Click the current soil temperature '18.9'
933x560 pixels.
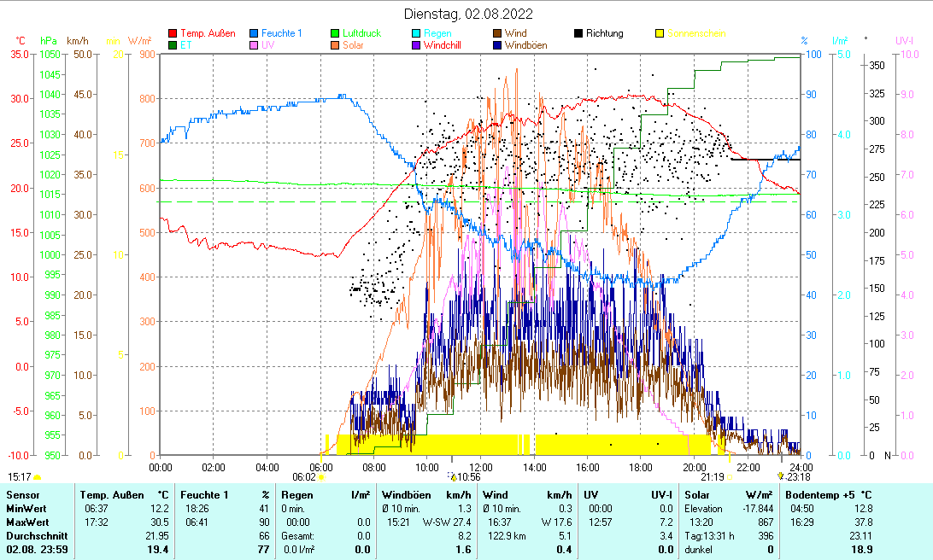click(863, 550)
